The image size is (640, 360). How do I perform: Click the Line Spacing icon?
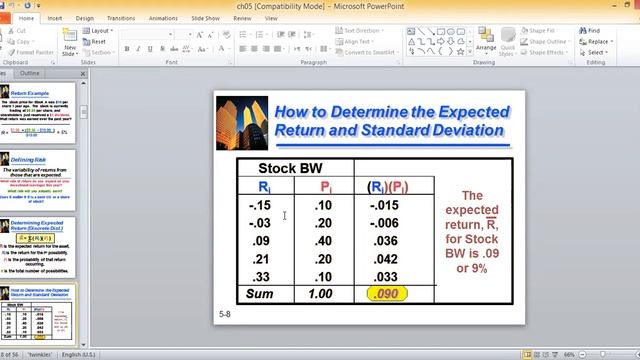click(308, 35)
